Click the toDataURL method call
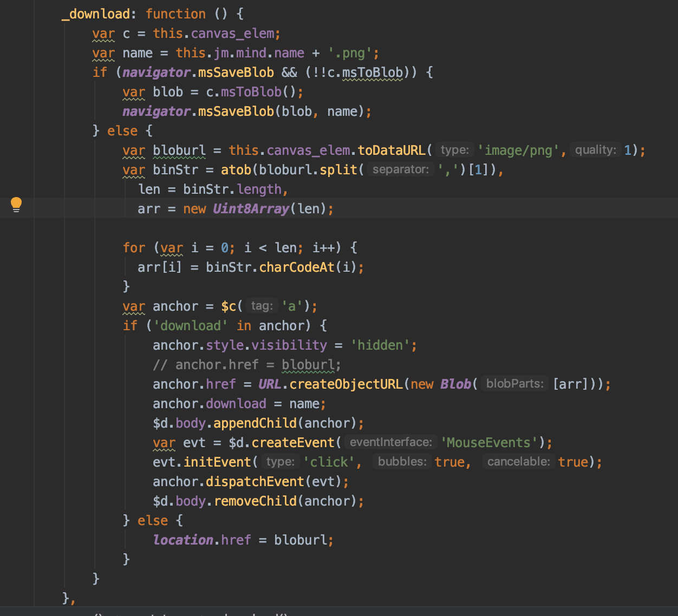This screenshot has height=616, width=678. [392, 150]
